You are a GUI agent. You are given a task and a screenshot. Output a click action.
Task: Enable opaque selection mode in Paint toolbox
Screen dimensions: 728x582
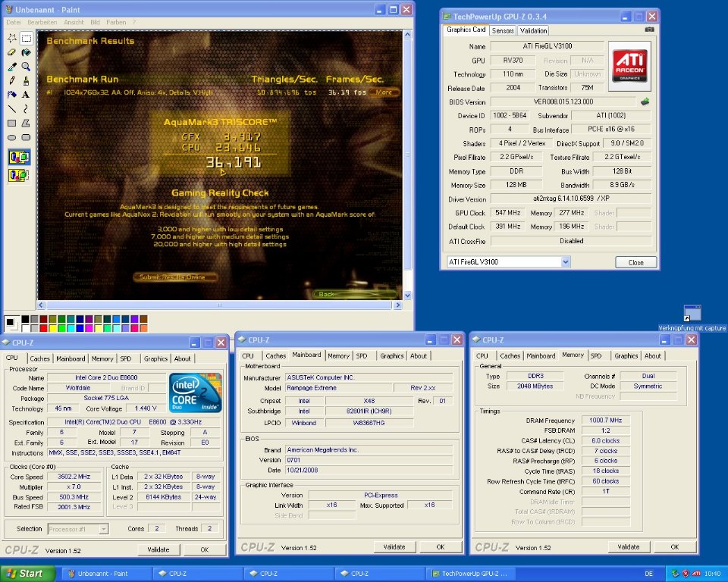18,158
